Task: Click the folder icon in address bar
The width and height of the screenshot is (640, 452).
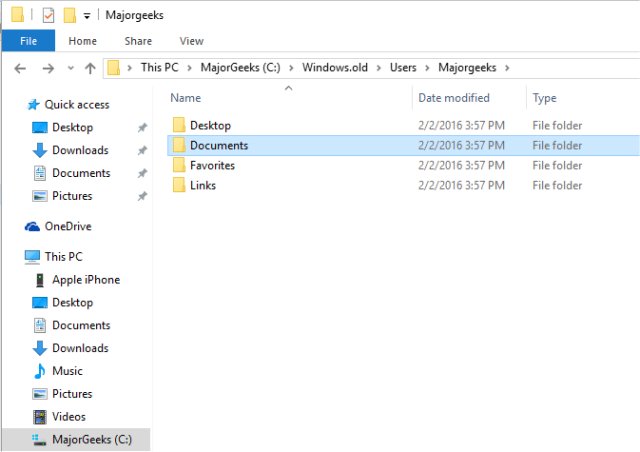Action: [x=113, y=68]
